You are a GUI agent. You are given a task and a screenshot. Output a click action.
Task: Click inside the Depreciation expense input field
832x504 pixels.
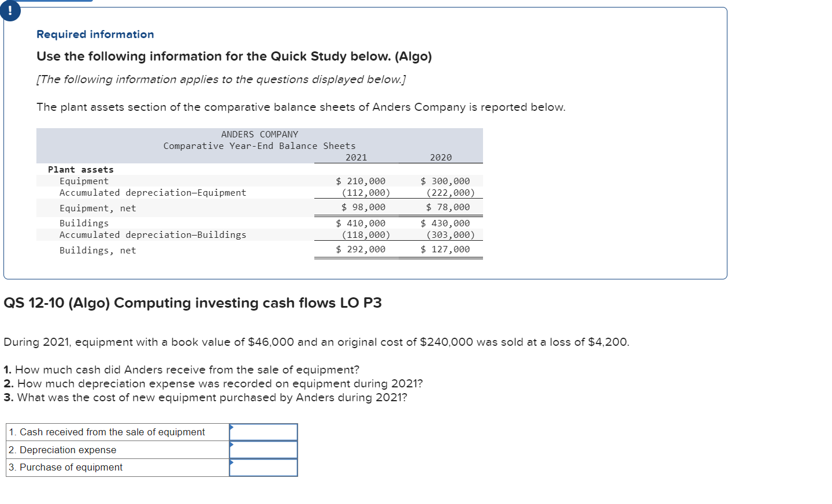[263, 449]
